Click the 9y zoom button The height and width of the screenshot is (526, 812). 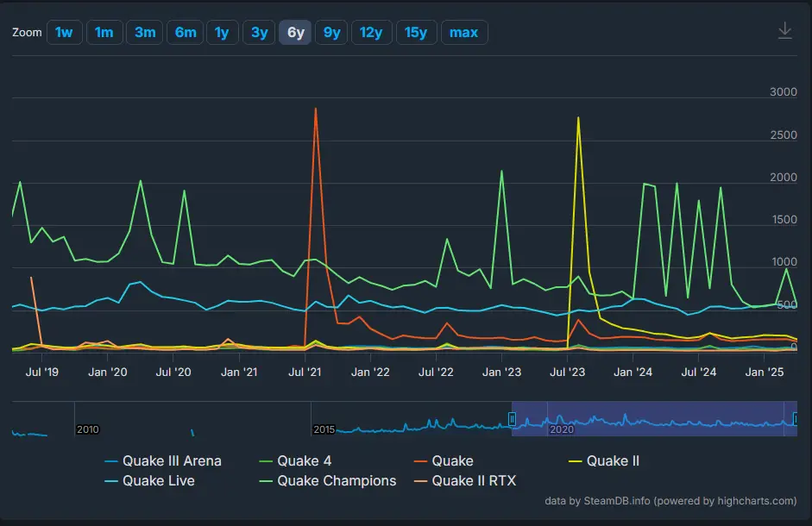point(330,32)
